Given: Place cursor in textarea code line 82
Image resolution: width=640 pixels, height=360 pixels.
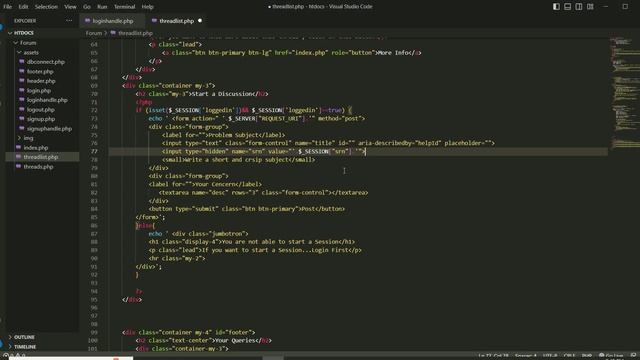Looking at the screenshot, I should click(x=263, y=193).
